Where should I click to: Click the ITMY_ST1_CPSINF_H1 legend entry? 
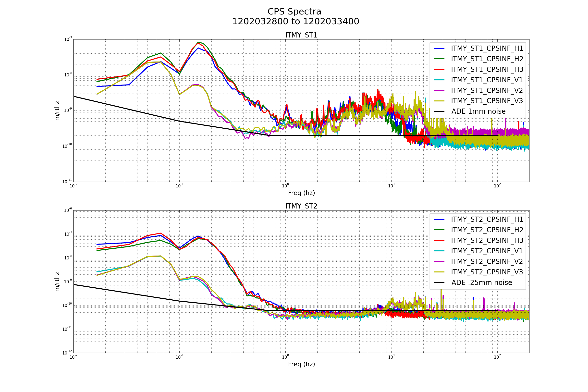pos(487,49)
